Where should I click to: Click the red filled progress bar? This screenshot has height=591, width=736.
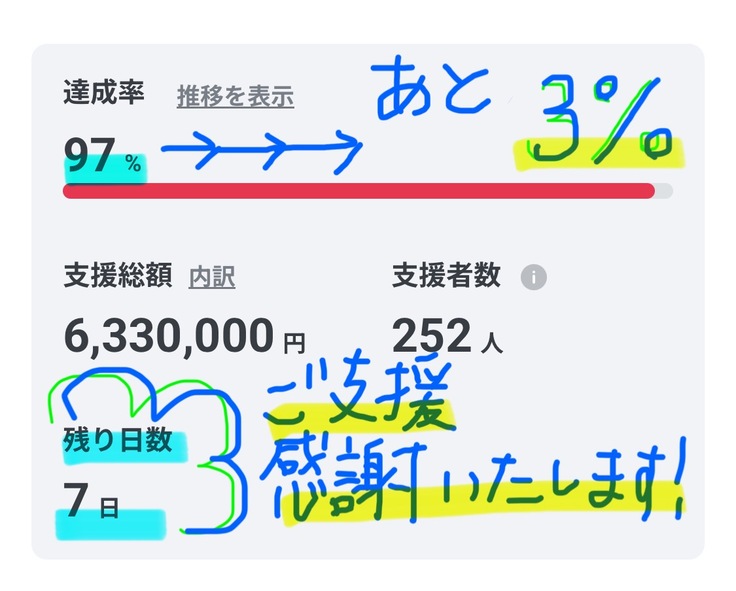(x=358, y=190)
